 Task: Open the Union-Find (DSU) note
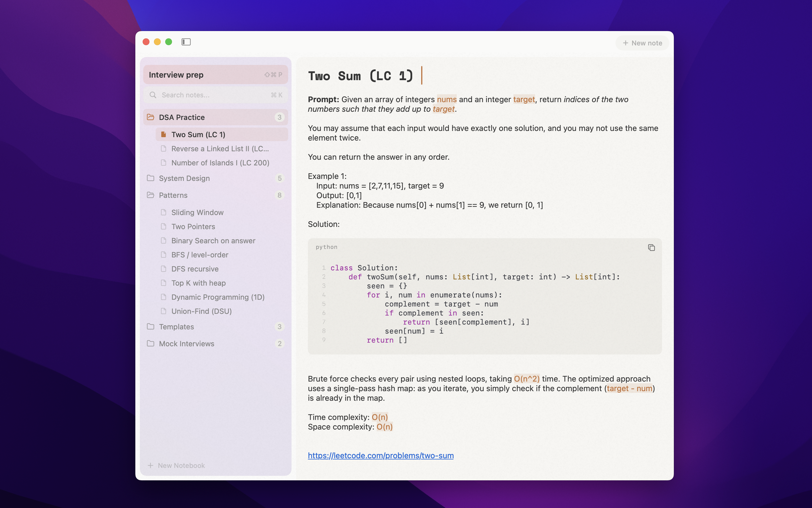click(x=222, y=311)
